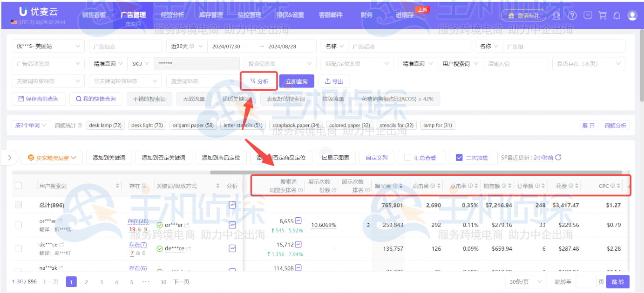Select all rows with header checkbox
The height and width of the screenshot is (293, 644).
(20, 185)
